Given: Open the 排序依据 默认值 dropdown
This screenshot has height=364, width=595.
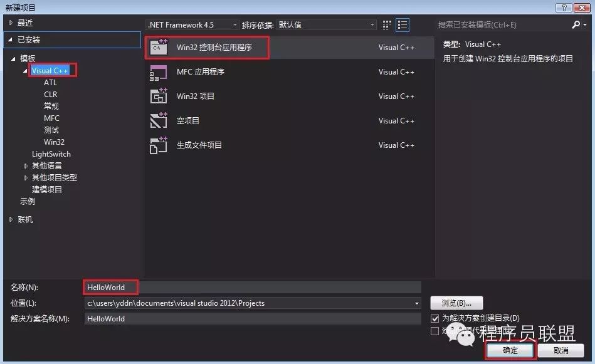Looking at the screenshot, I should (327, 25).
